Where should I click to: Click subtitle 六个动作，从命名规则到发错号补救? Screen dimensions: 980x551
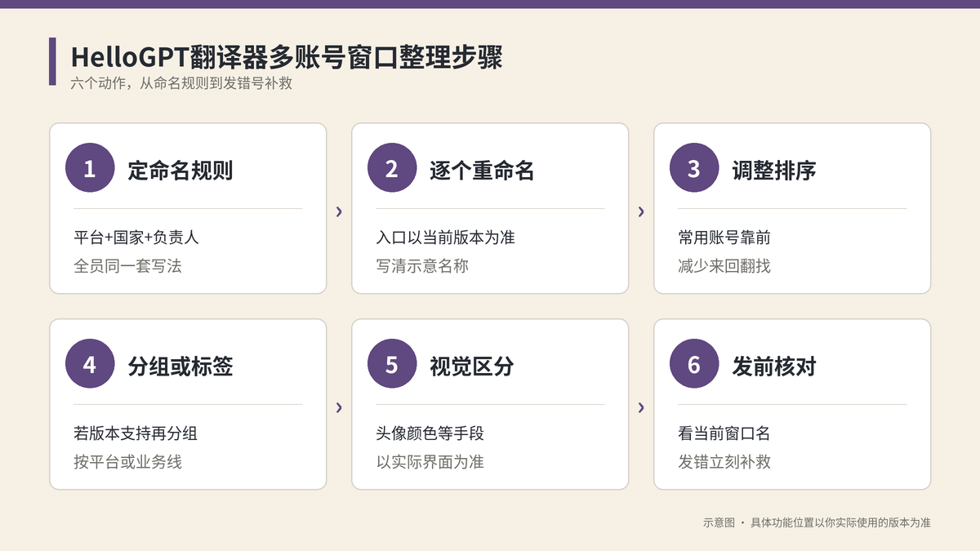pos(181,83)
